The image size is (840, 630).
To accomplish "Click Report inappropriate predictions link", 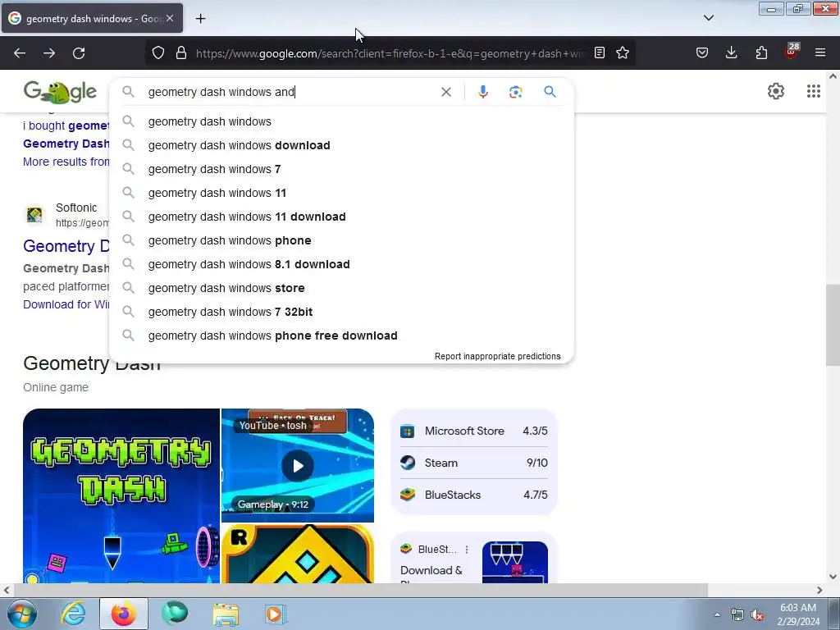I will [498, 356].
